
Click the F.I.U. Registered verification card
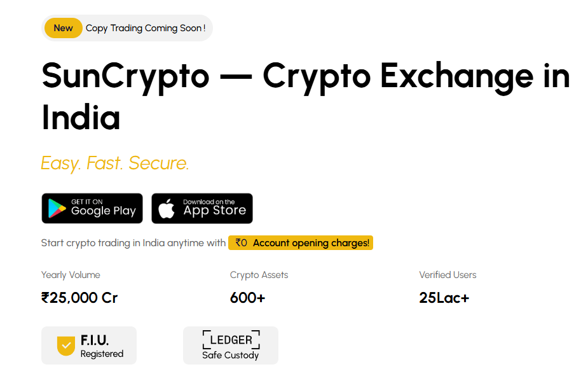click(x=88, y=345)
